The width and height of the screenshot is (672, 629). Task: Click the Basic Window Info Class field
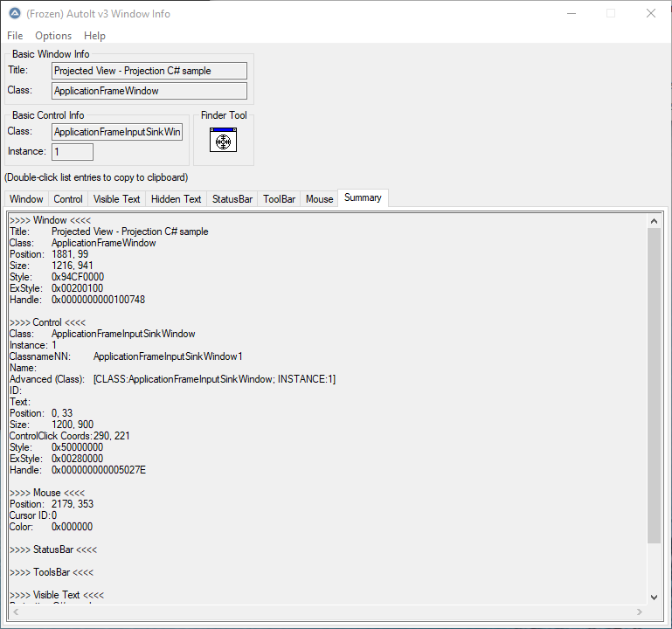click(x=149, y=91)
